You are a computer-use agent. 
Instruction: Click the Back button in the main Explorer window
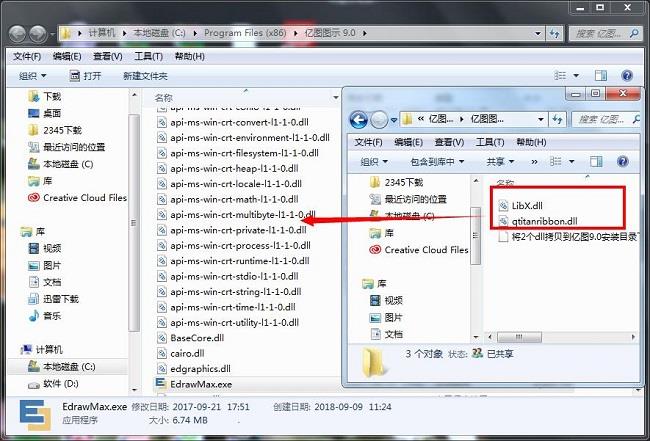click(x=17, y=33)
